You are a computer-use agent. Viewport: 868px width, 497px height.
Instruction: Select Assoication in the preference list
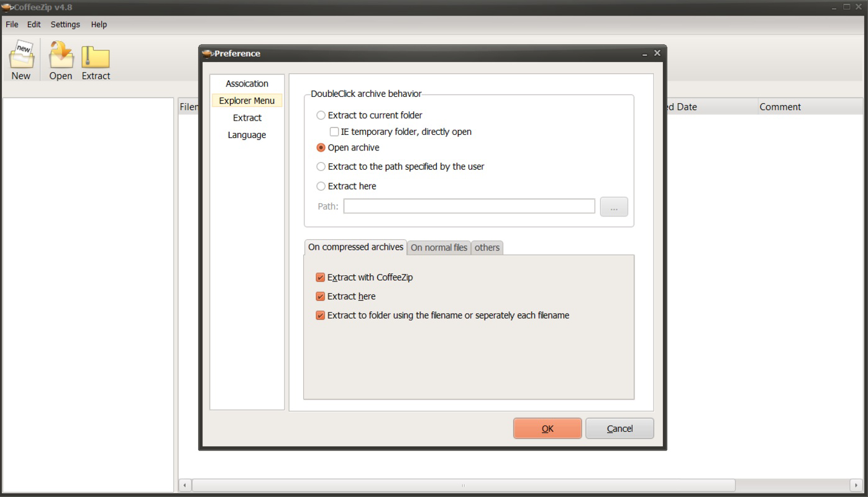point(247,84)
